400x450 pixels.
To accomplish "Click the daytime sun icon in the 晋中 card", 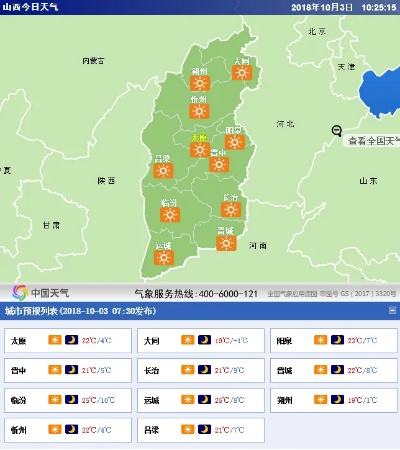I will [55, 370].
